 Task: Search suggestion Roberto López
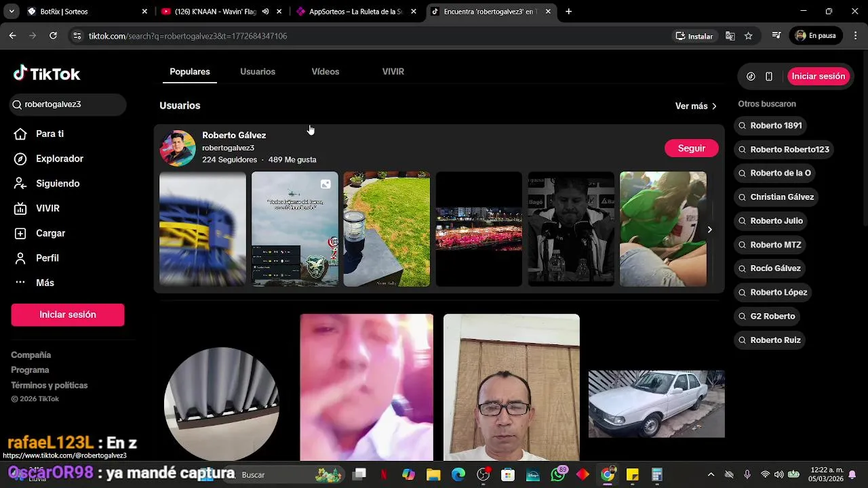772,292
